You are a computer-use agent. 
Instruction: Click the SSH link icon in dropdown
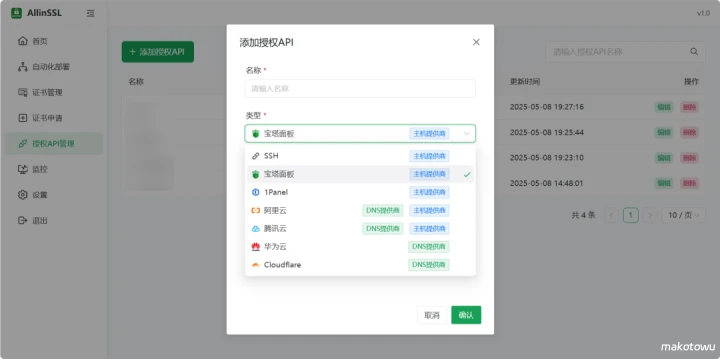[x=256, y=156]
